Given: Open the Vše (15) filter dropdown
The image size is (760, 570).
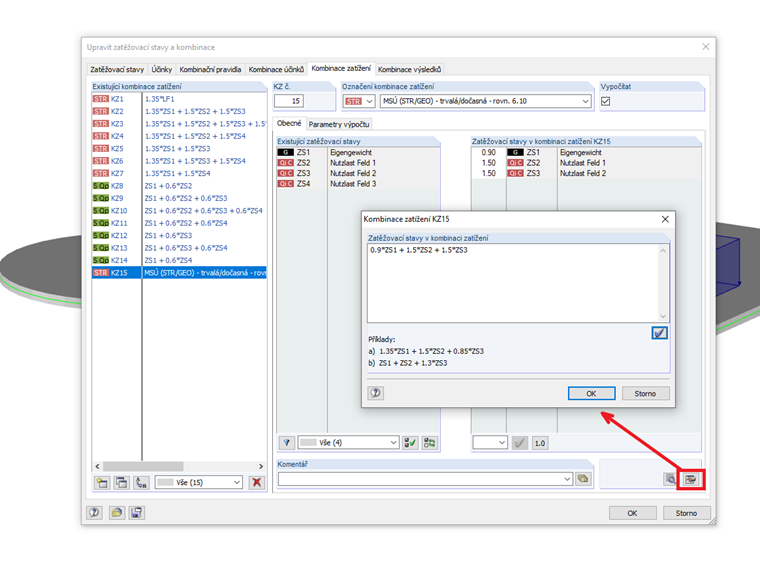Looking at the screenshot, I should coord(237,482).
